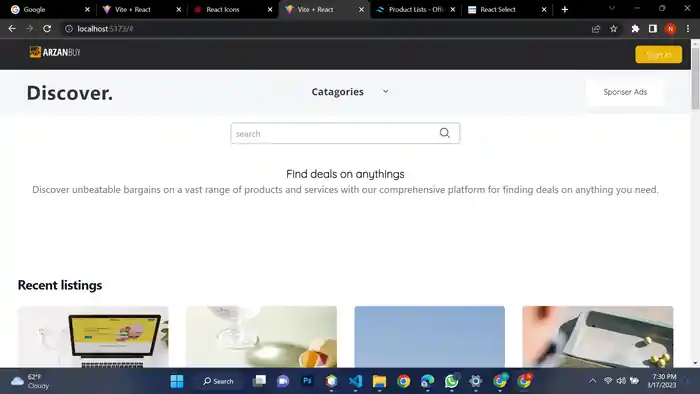700x394 pixels.
Task: View site information icon in address bar
Action: coord(69,29)
